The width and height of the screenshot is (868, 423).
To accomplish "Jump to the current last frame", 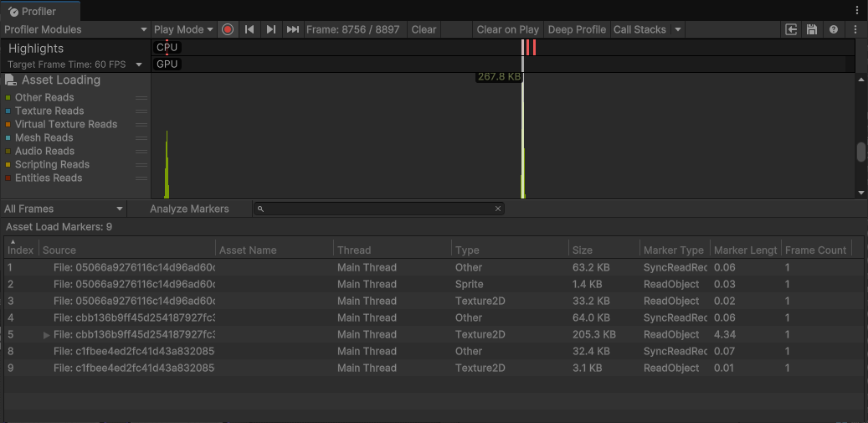I will (x=292, y=29).
